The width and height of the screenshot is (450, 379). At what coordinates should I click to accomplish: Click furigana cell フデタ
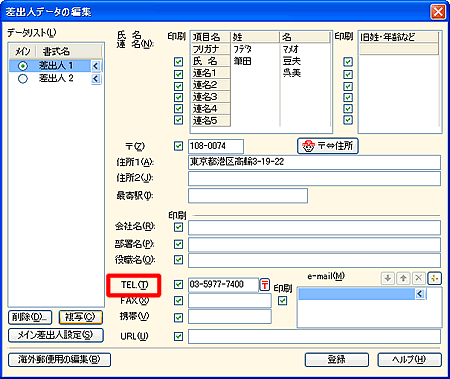pyautogui.click(x=242, y=49)
